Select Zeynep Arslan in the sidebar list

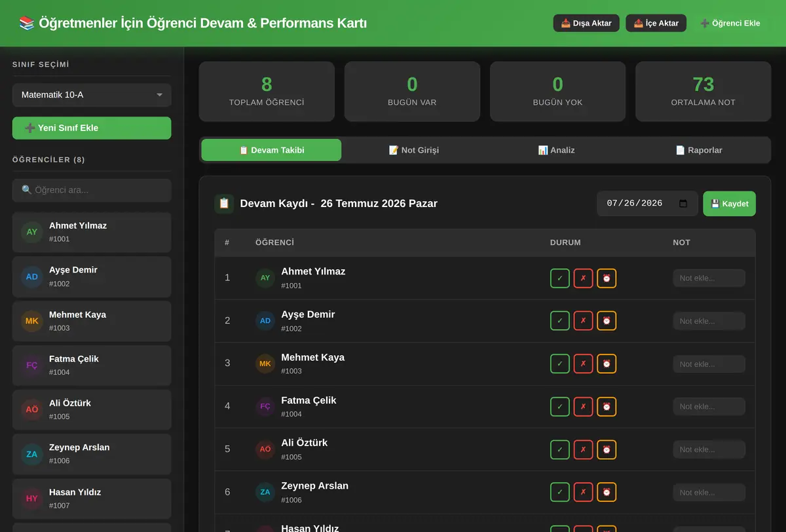[92, 454]
